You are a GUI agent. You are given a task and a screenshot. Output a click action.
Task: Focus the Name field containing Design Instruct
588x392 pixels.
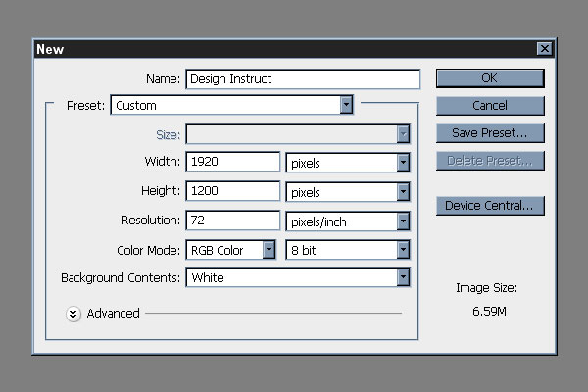click(x=303, y=79)
